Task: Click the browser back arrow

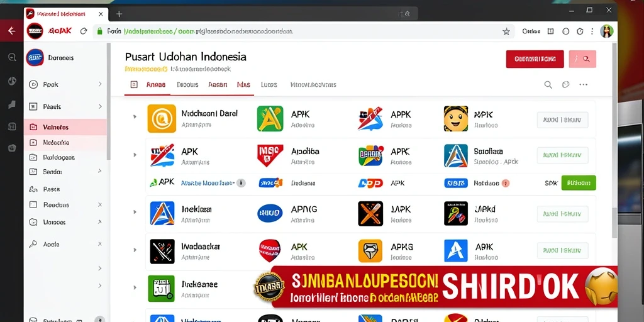Action: (x=12, y=31)
